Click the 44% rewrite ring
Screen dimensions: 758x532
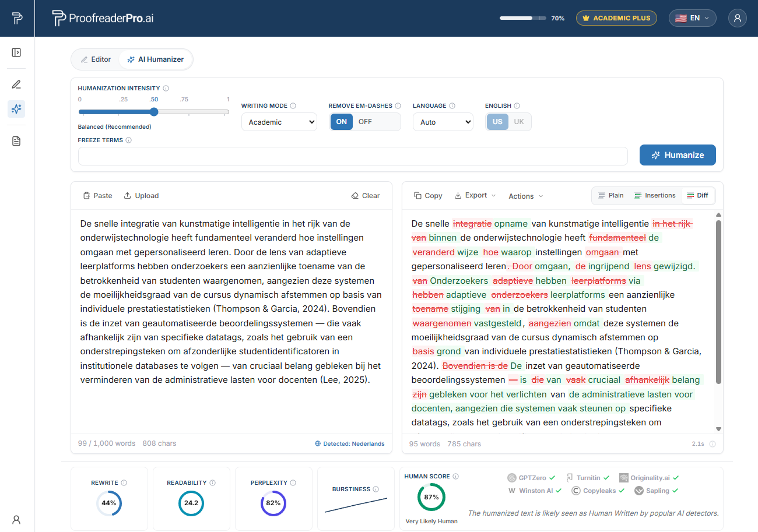(x=109, y=503)
